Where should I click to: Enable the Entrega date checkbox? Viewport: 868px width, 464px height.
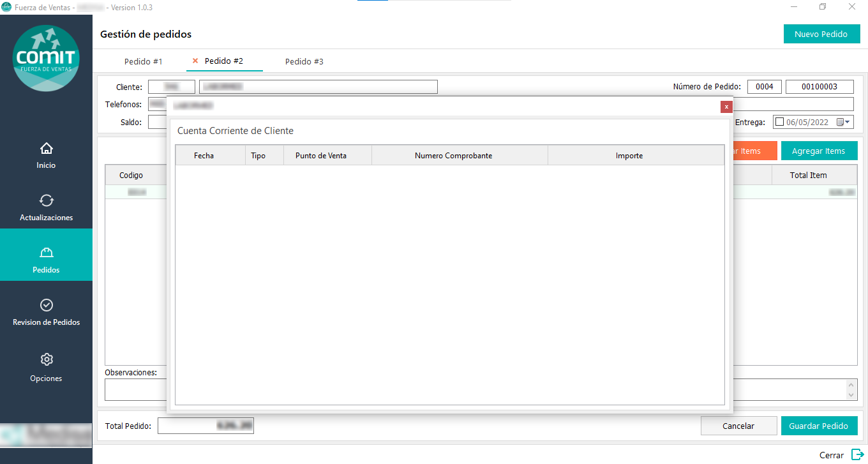[779, 123]
